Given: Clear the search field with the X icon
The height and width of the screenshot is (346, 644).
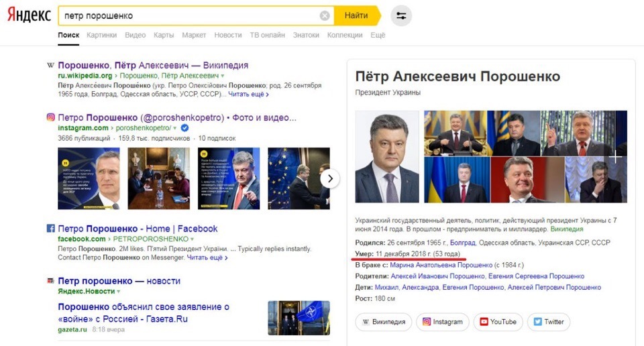Looking at the screenshot, I should tap(325, 15).
